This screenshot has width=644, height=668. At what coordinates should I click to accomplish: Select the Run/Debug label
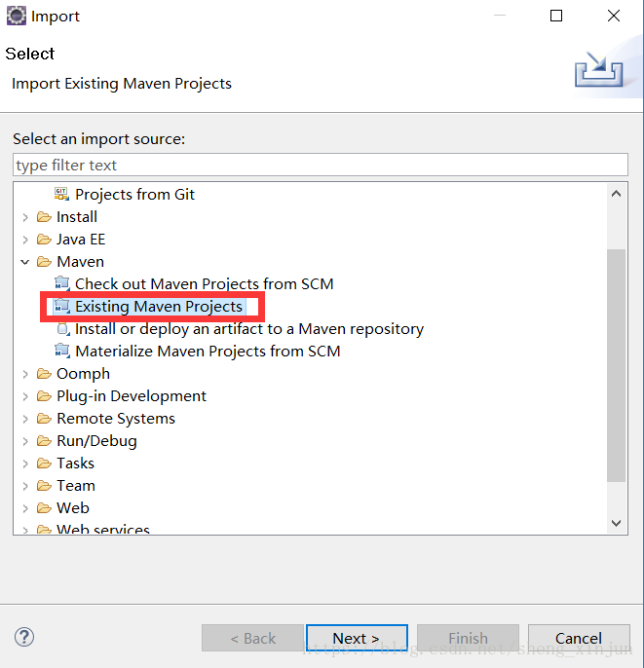(x=96, y=441)
